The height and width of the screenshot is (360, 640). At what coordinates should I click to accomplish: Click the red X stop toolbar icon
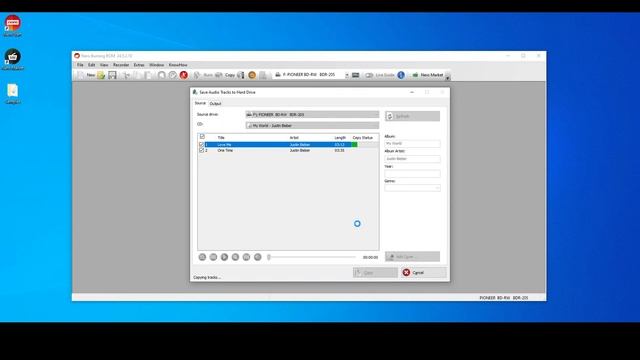(x=184, y=75)
